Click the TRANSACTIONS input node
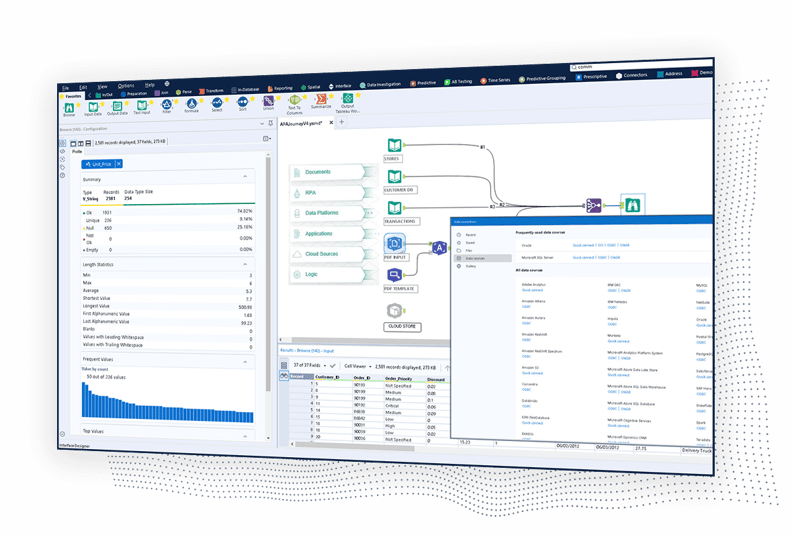Viewport: 792px width, 535px height. click(394, 208)
